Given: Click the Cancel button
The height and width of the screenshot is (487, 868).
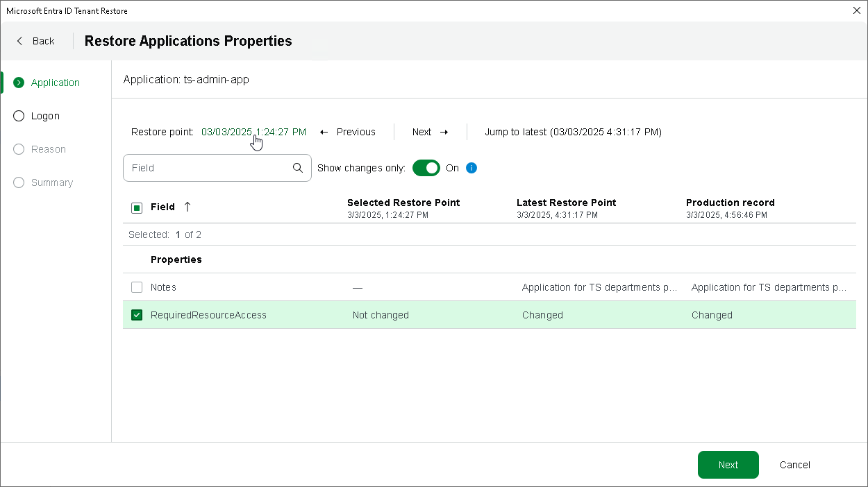Looking at the screenshot, I should (x=794, y=465).
